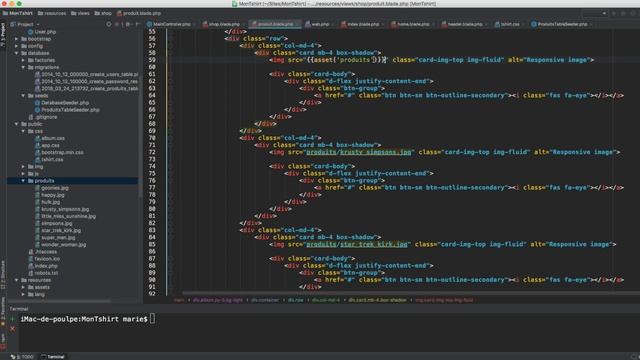The width and height of the screenshot is (640, 360).
Task: Expand the assets folder
Action: click(23, 287)
